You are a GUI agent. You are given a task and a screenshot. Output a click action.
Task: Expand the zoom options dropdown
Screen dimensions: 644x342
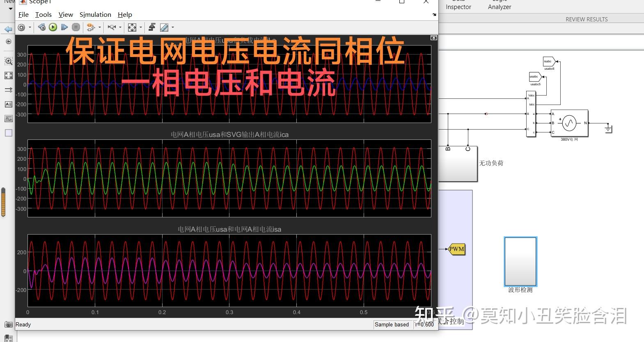tap(120, 27)
